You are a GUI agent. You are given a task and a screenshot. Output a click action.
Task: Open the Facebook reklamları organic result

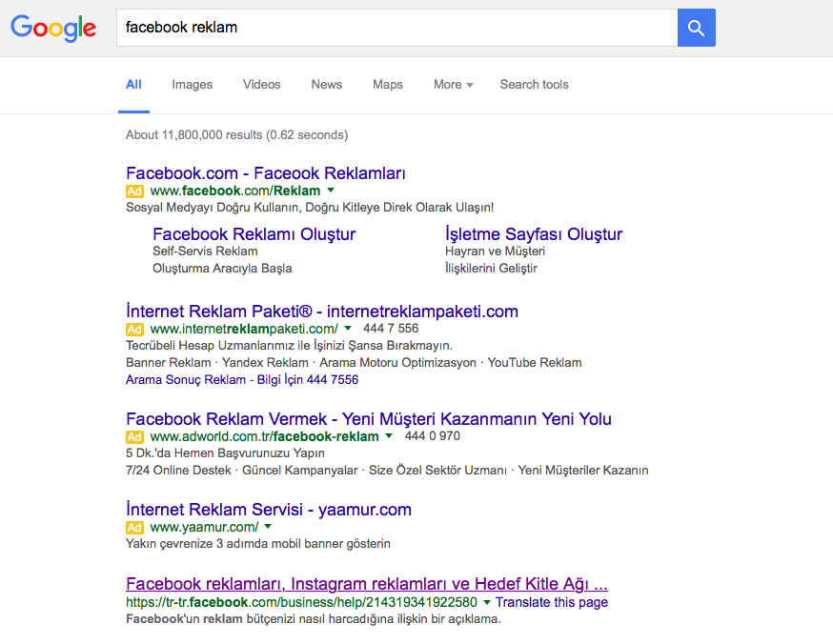click(365, 584)
